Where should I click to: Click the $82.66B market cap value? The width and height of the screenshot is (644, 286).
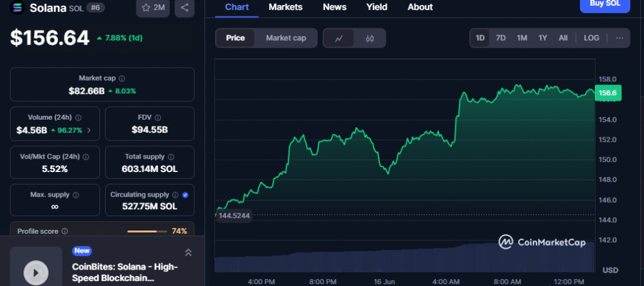pyautogui.click(x=87, y=91)
